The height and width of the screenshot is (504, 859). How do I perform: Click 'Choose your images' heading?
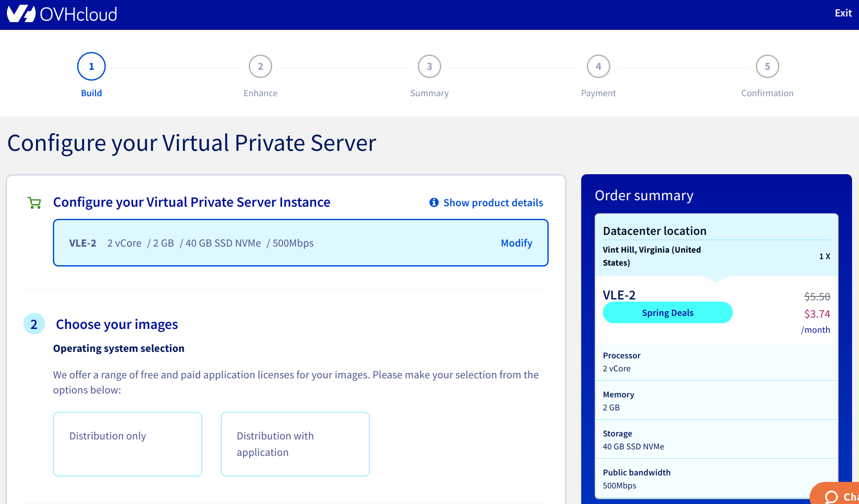point(117,324)
